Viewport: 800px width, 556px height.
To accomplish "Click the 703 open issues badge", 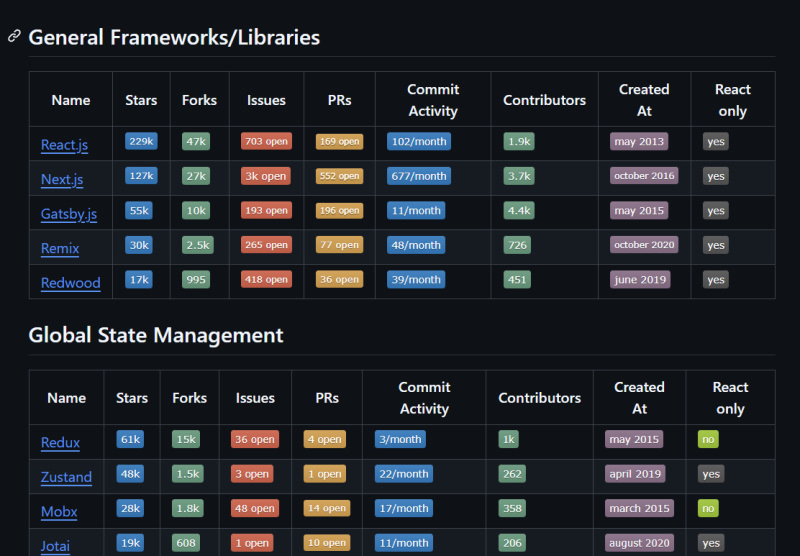I will [x=266, y=141].
